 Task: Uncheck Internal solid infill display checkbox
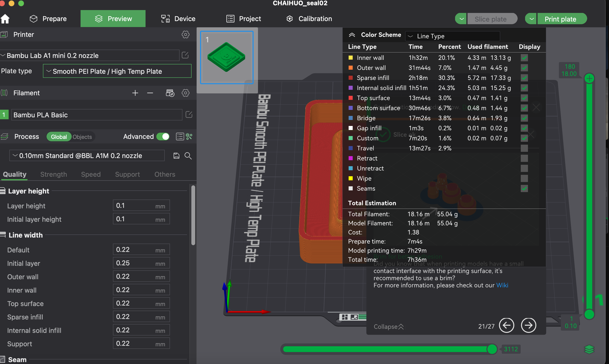524,88
